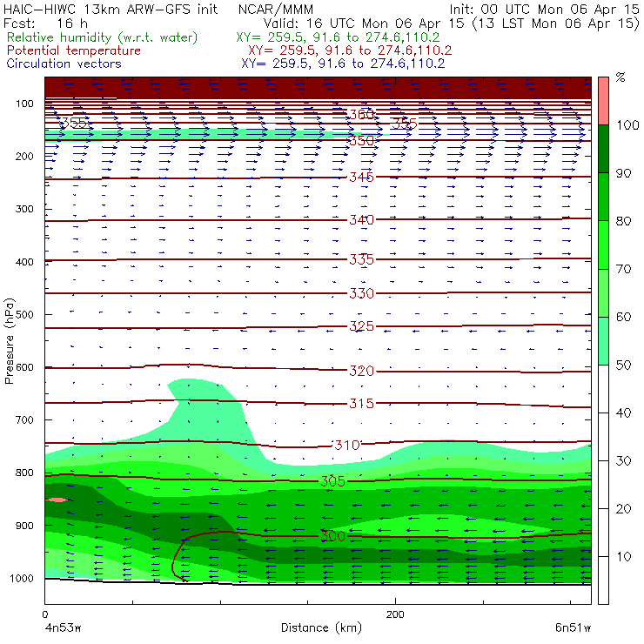Click the 'Distance (km)' axis title
644x644 pixels.
click(321, 628)
